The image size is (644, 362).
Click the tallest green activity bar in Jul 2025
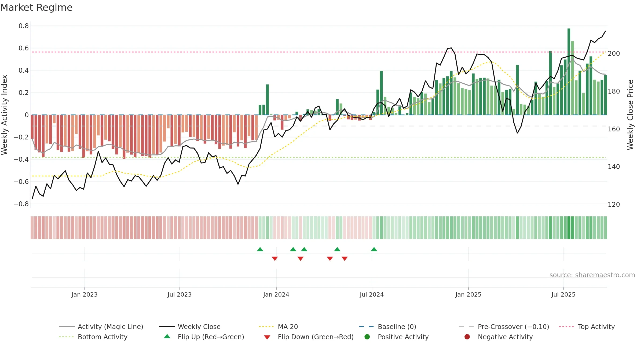pos(569,72)
